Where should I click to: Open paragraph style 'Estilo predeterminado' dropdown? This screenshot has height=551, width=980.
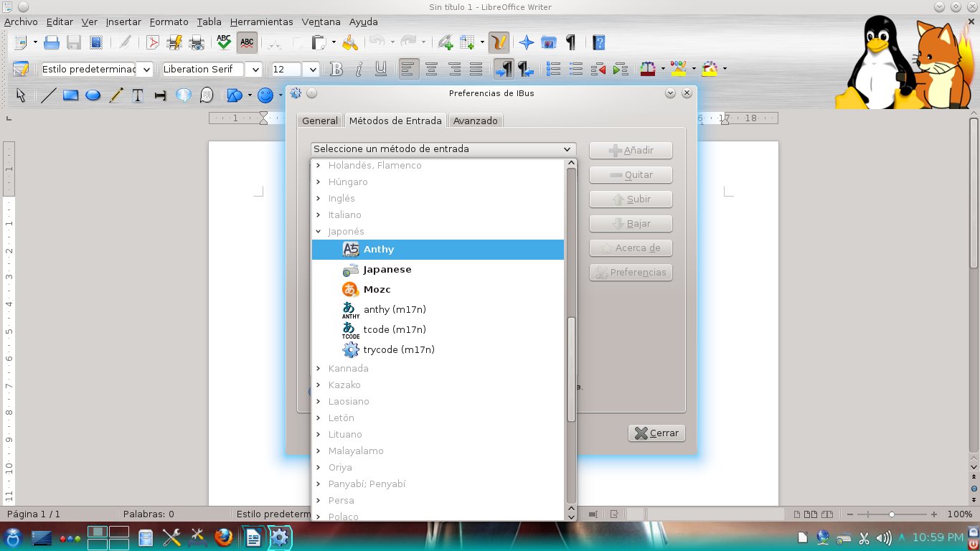(146, 69)
